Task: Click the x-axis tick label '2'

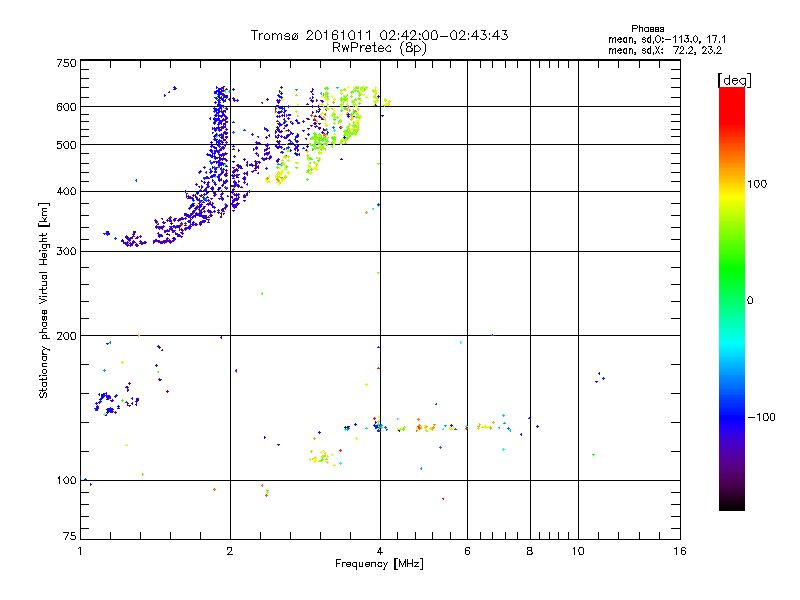Action: click(x=230, y=551)
